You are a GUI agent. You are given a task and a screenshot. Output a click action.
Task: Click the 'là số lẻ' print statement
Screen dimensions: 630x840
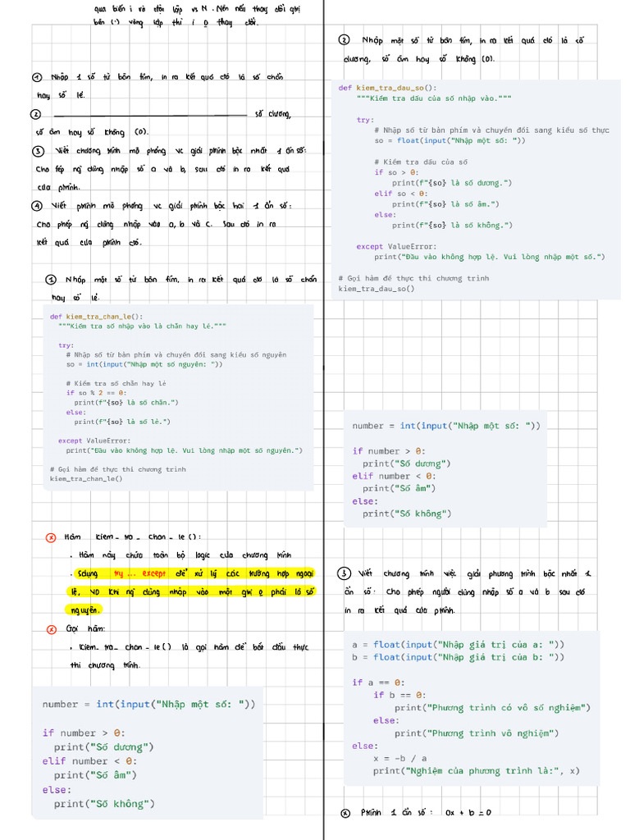tap(122, 422)
